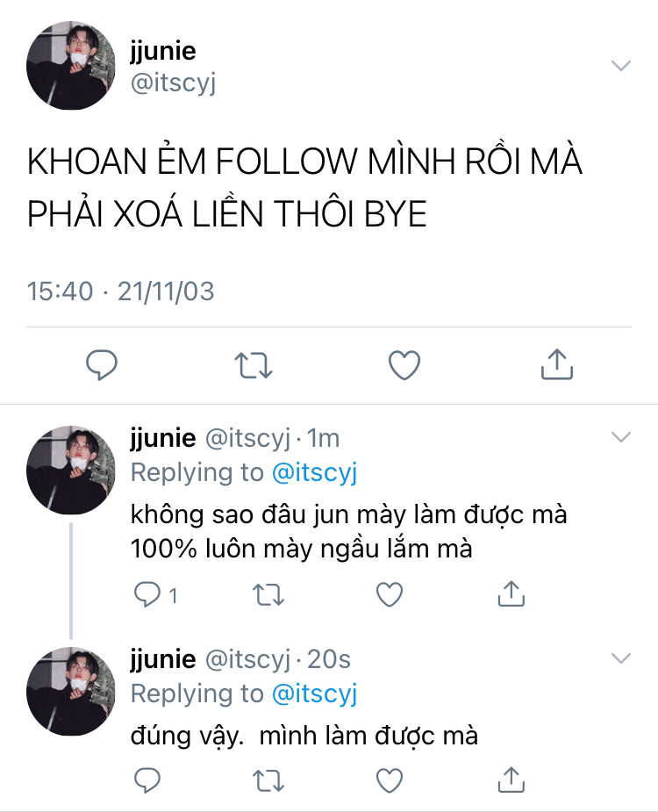Share the 'không sao đâu jun' reply
This screenshot has height=812, width=658.
511,593
